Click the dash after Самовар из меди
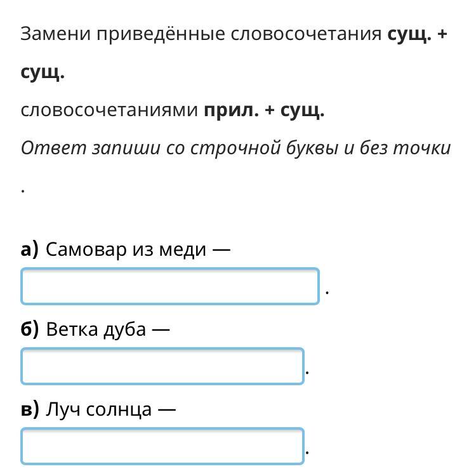This screenshot has width=476, height=476. [x=221, y=251]
